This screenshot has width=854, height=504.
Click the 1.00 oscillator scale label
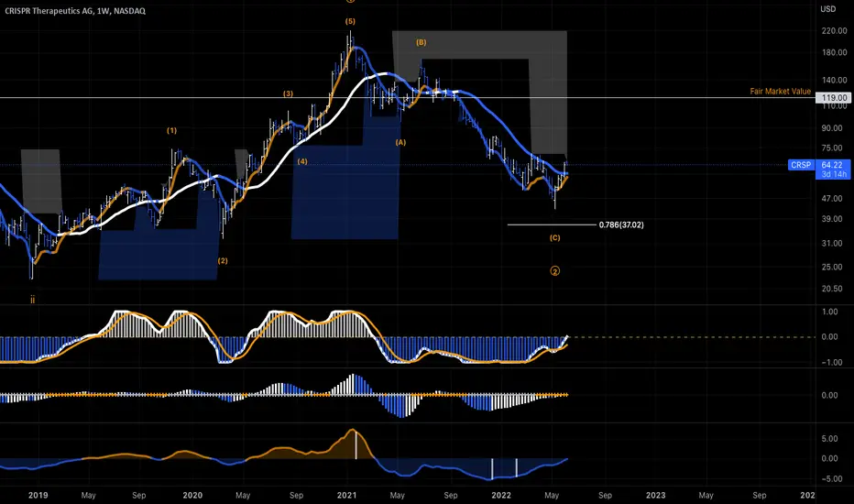(x=829, y=312)
